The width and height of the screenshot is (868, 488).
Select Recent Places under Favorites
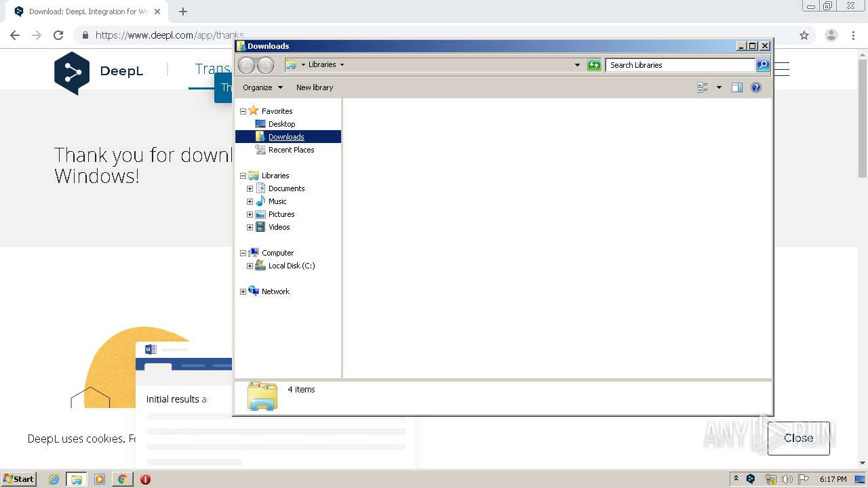click(291, 150)
